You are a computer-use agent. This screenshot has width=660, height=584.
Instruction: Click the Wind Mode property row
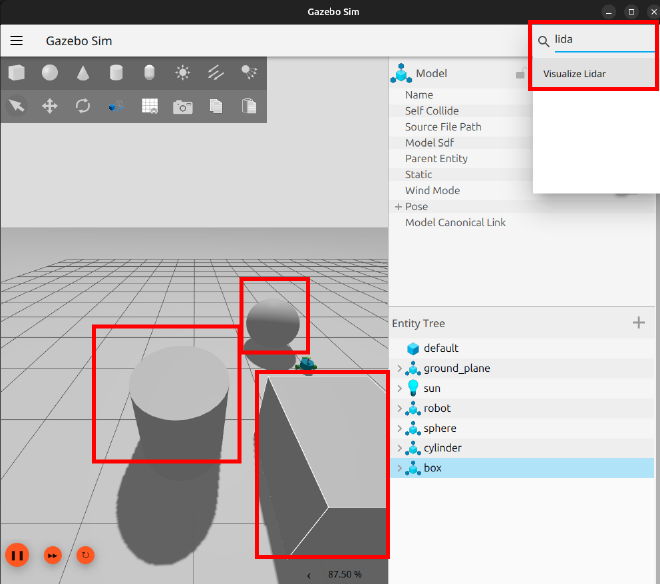461,190
